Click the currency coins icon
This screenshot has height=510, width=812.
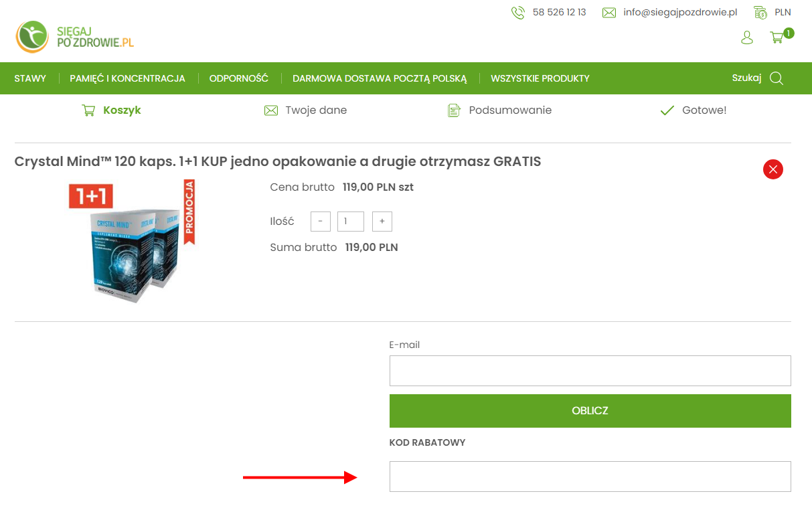tap(760, 13)
